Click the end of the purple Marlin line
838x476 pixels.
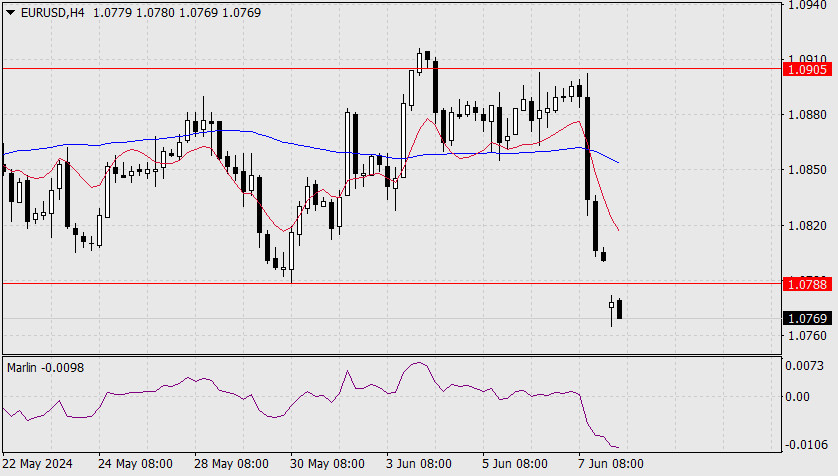tap(618, 447)
